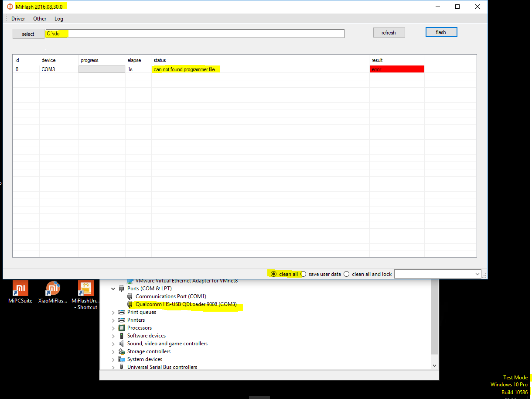
Task: Click the Sound, video and game controllers icon
Action: 122,344
